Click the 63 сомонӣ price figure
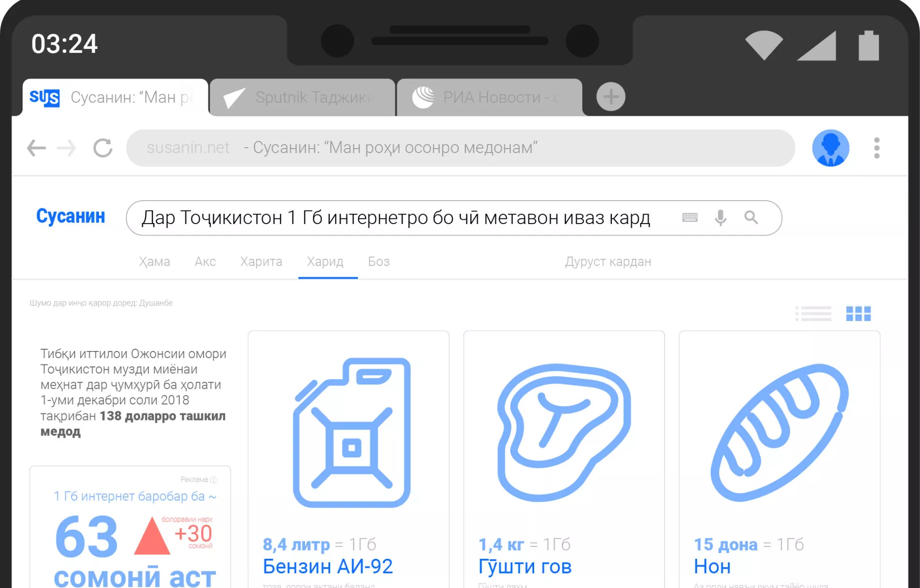 (x=86, y=537)
